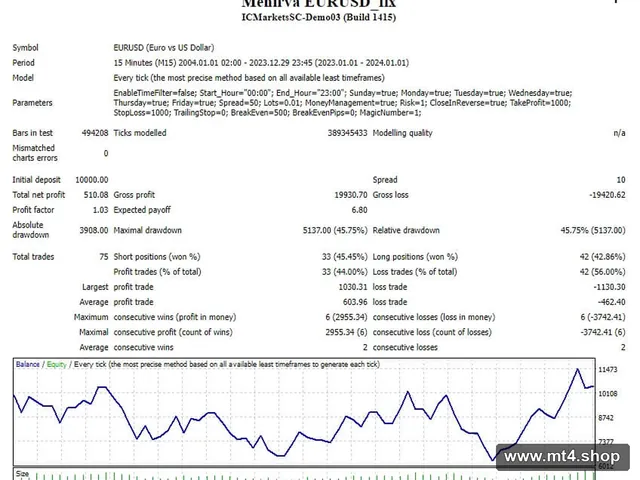Select the value '5137.00 (45.75%)'
The width and height of the screenshot is (640, 480).
point(335,230)
